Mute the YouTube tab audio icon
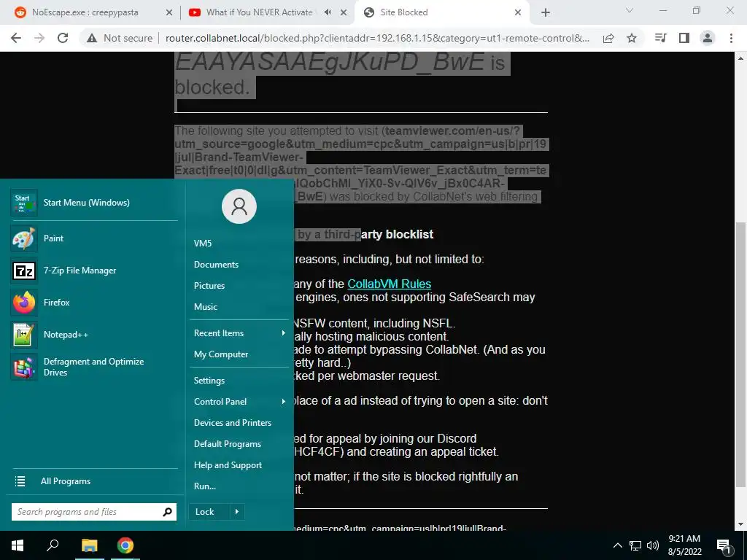Image resolution: width=747 pixels, height=560 pixels. pos(328,12)
